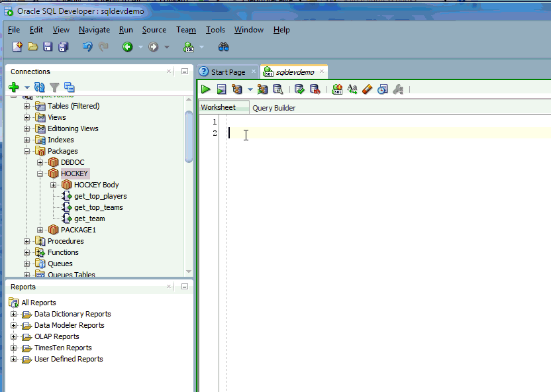Switch to the Query Builder tab
The height and width of the screenshot is (392, 551).
coord(274,108)
